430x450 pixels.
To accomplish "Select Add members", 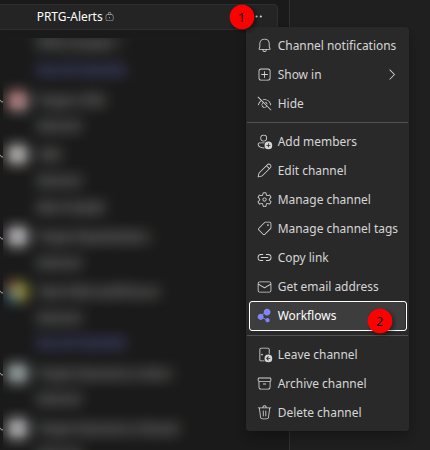I will pyautogui.click(x=327, y=142).
